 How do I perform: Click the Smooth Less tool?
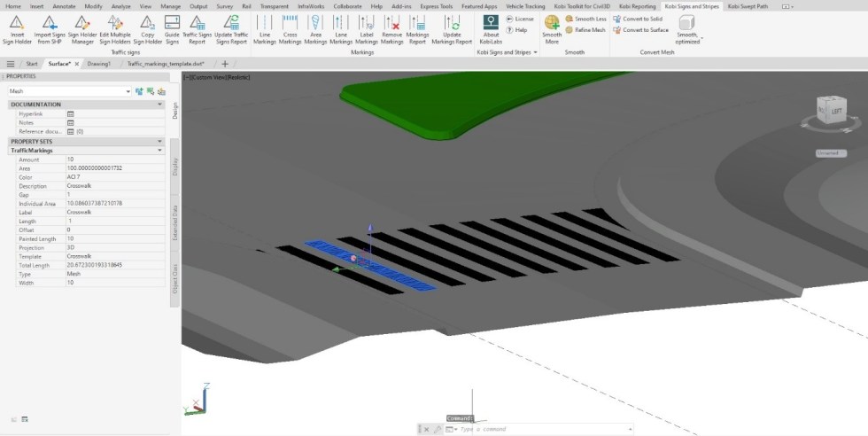coord(585,19)
